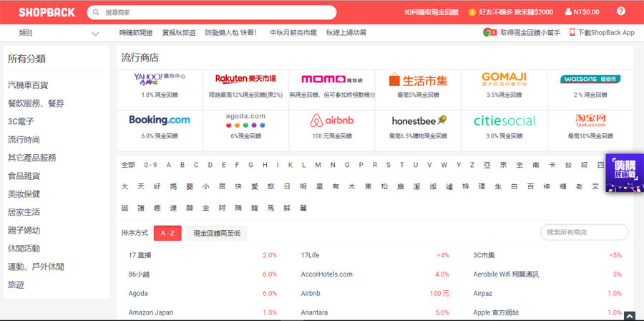644x321 pixels.
Task: Select the 汽機車百貨 category
Action: point(28,85)
